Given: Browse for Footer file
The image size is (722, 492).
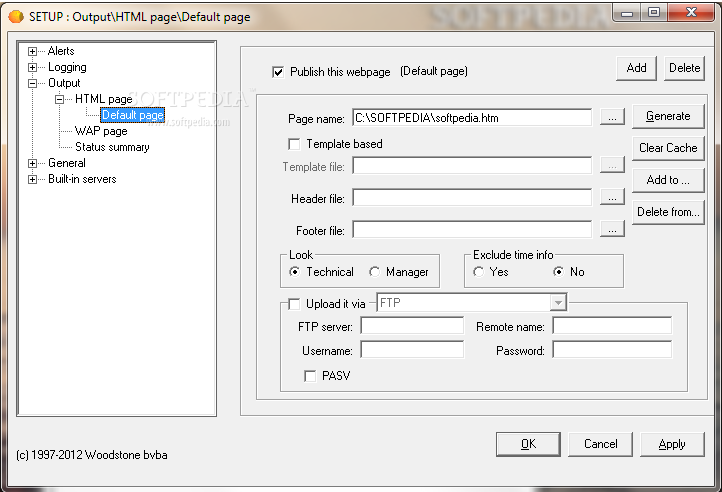Looking at the screenshot, I should (612, 229).
